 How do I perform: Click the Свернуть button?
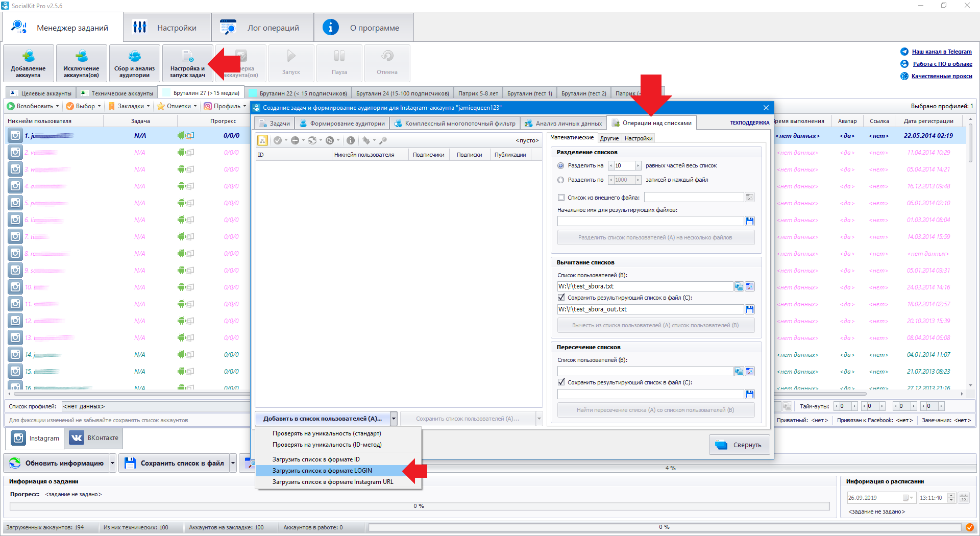(x=740, y=445)
